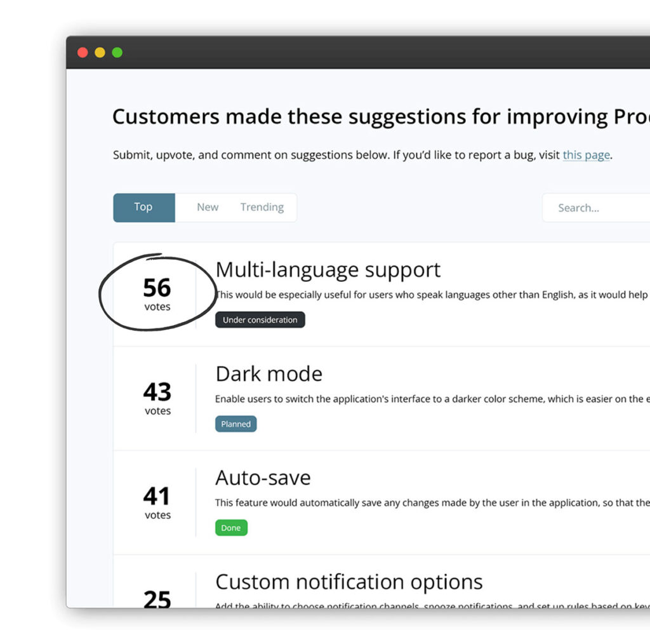This screenshot has height=644, width=650.
Task: Open the Dark mode suggestion
Action: click(269, 373)
